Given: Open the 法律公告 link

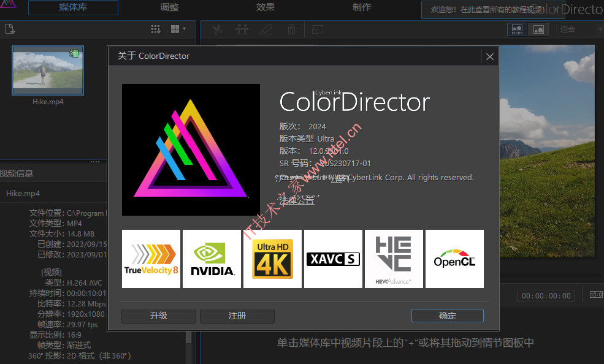Looking at the screenshot, I should click(297, 200).
